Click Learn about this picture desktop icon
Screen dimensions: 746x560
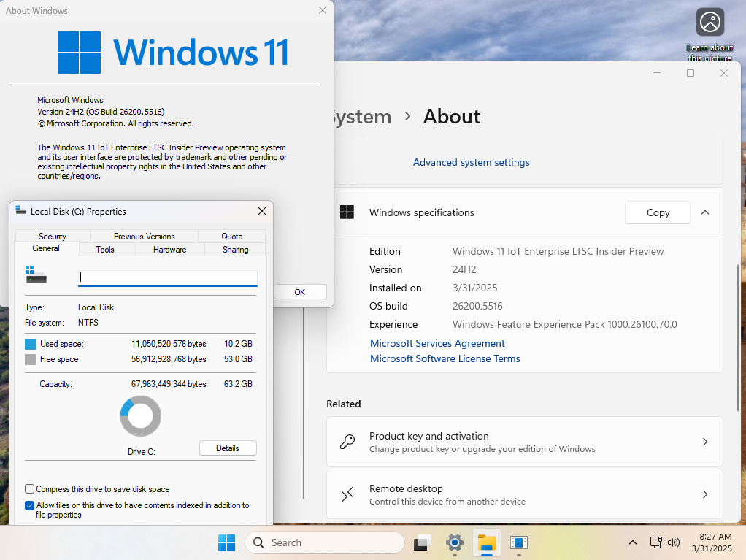click(710, 35)
